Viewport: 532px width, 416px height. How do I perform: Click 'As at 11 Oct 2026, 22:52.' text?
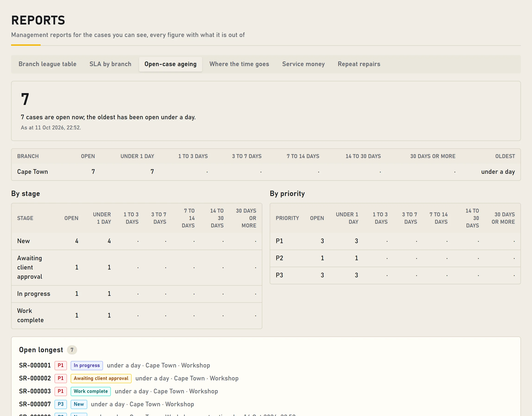click(51, 128)
